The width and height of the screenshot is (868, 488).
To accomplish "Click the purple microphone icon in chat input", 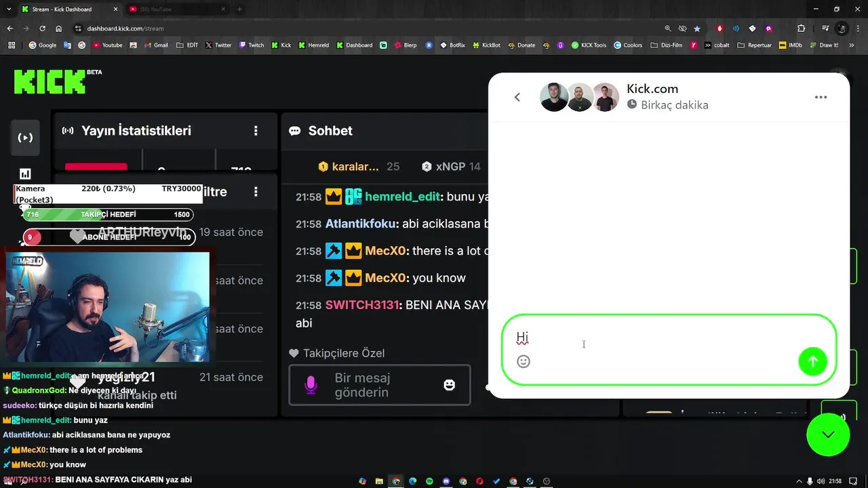I will [x=311, y=385].
